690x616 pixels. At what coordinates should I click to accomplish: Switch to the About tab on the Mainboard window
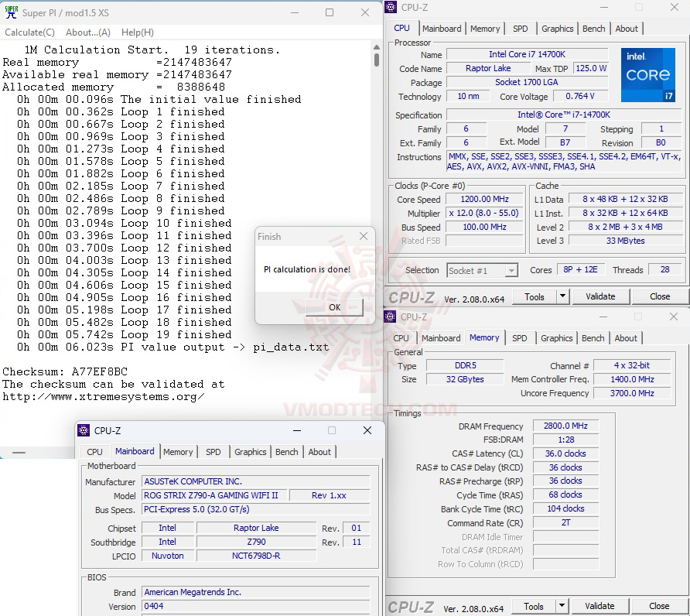(x=319, y=451)
